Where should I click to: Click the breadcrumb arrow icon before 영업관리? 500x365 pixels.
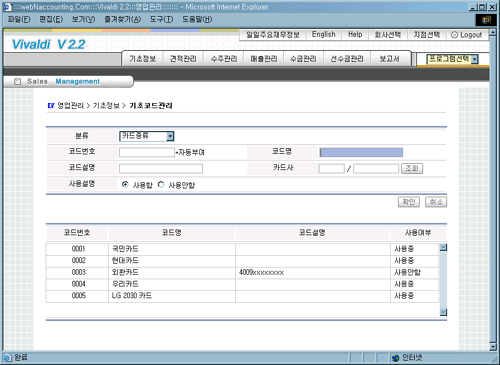pyautogui.click(x=51, y=105)
